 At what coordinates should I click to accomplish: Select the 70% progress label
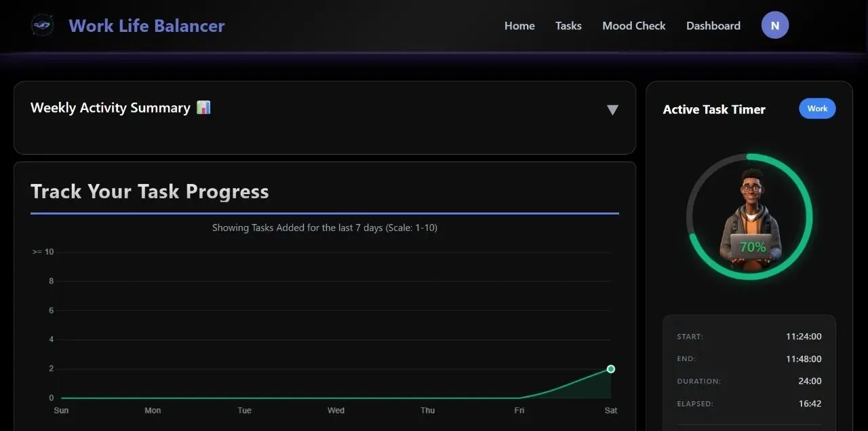(753, 247)
